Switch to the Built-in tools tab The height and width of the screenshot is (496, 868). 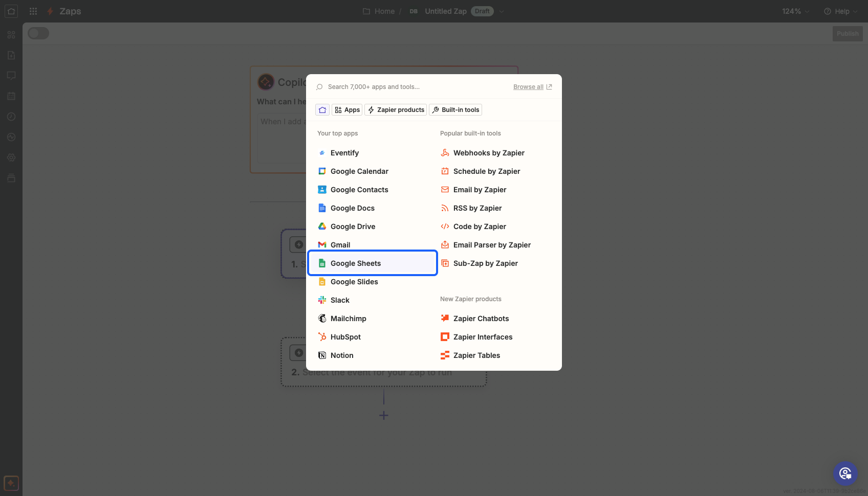coord(455,110)
